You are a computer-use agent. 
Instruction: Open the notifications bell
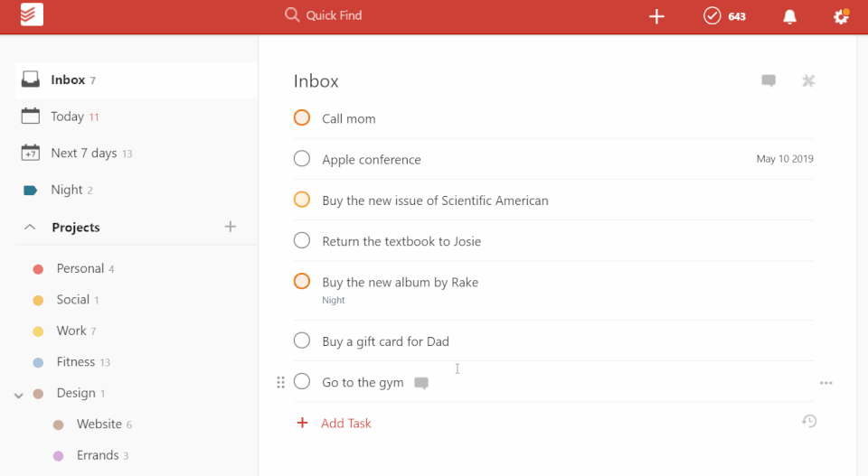point(790,16)
